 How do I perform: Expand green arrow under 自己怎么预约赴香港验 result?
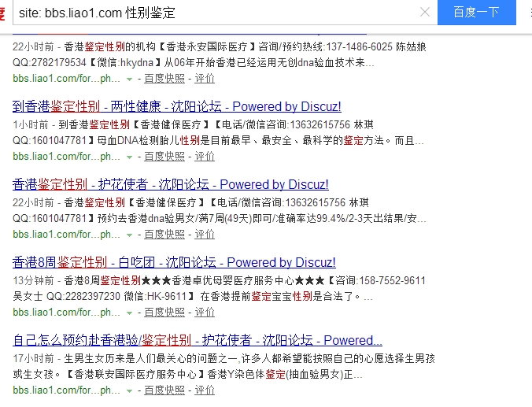coord(129,391)
